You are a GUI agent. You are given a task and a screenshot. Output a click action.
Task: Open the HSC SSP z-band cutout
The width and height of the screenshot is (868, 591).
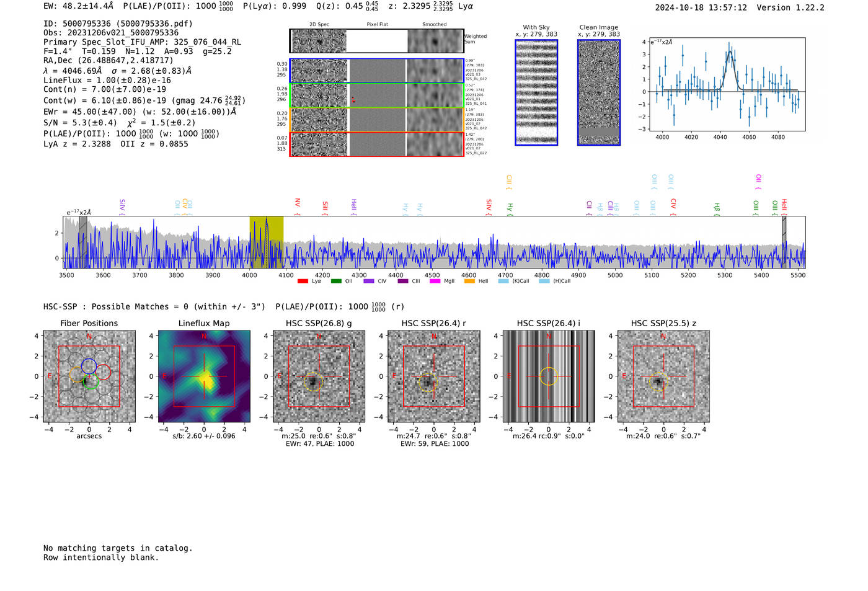(x=663, y=376)
